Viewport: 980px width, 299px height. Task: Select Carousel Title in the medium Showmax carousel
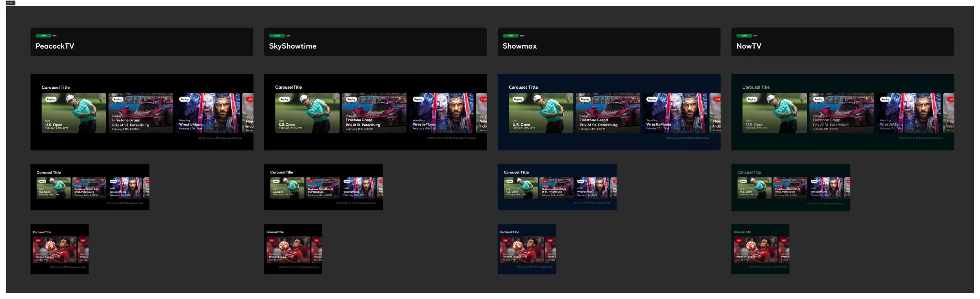click(x=516, y=172)
